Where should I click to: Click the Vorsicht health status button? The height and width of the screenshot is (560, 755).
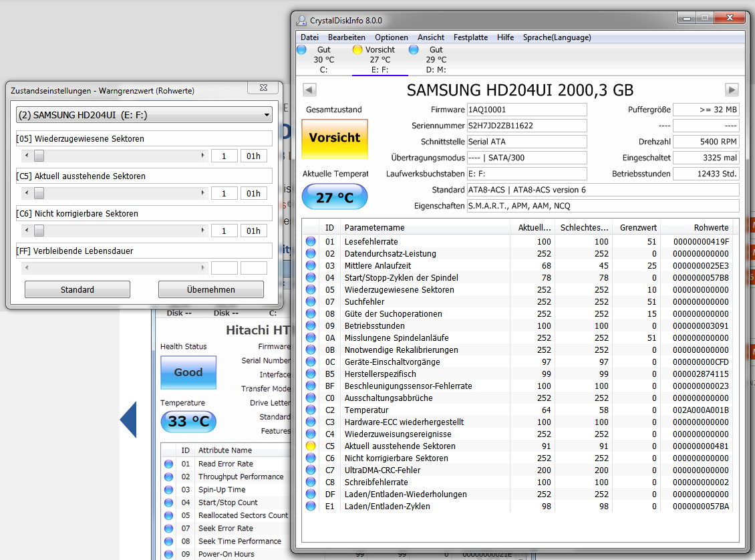click(x=335, y=138)
